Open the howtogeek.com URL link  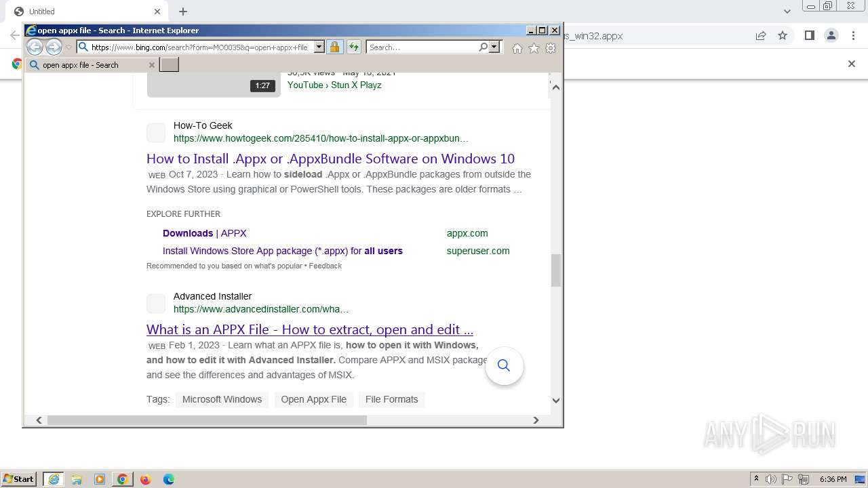[x=321, y=138]
